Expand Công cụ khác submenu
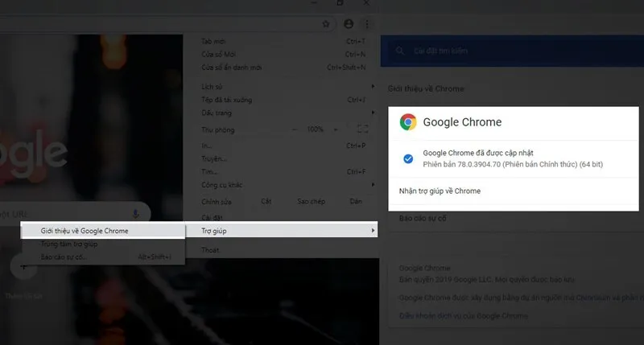 282,185
